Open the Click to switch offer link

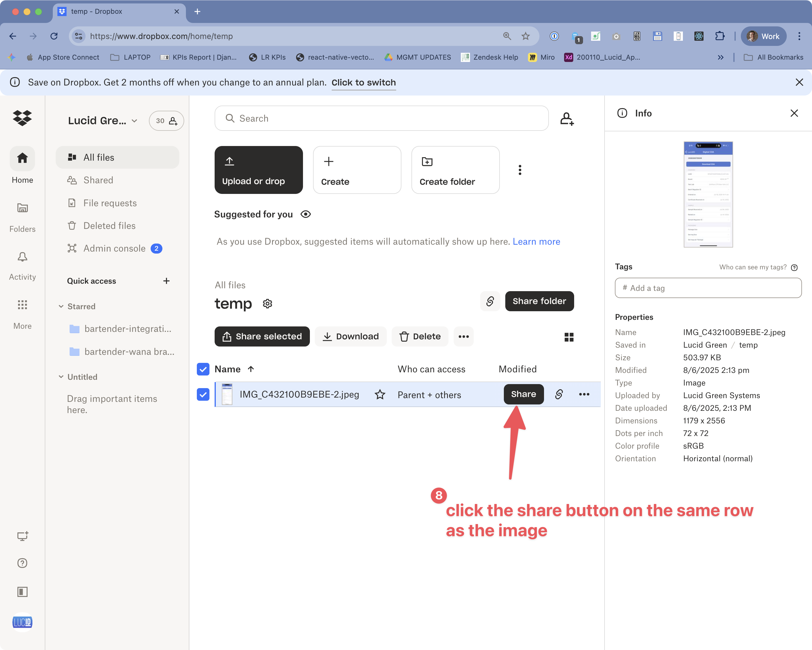click(x=364, y=83)
